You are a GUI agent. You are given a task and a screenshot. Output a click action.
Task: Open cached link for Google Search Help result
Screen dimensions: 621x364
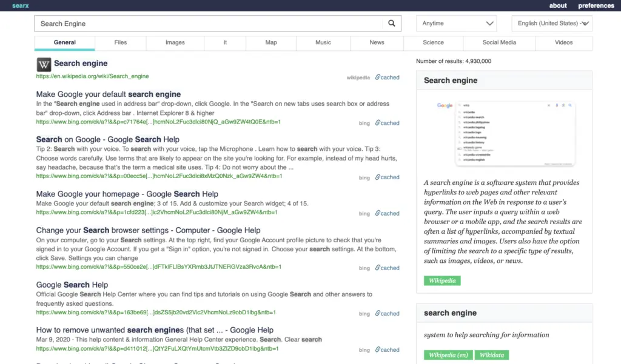388,313
